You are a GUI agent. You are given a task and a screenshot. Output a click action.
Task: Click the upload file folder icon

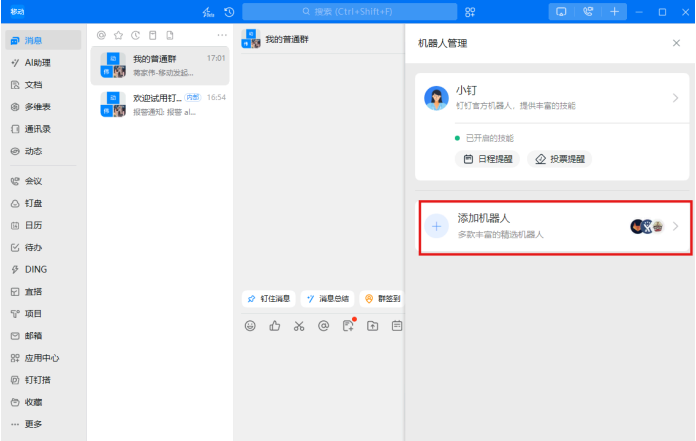click(373, 326)
